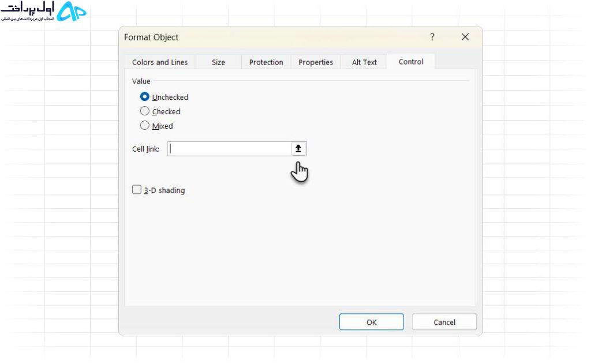Open the Alt Text tab

[x=364, y=62]
